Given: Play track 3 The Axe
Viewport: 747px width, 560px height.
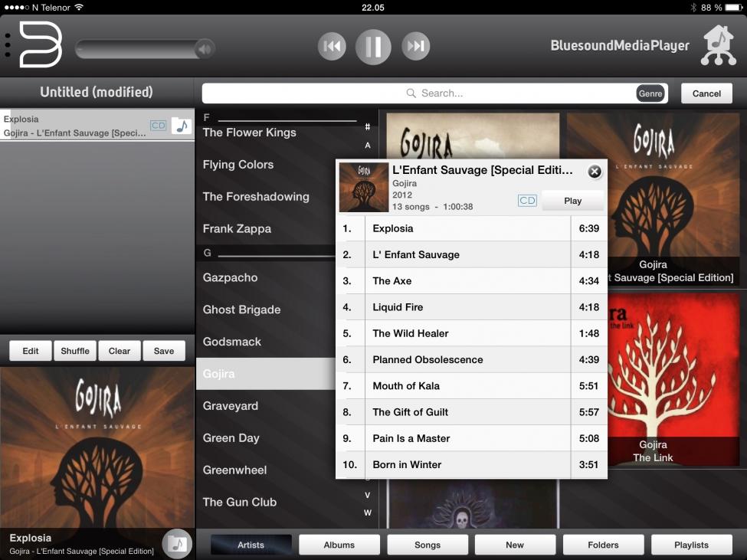Looking at the screenshot, I should pyautogui.click(x=472, y=281).
